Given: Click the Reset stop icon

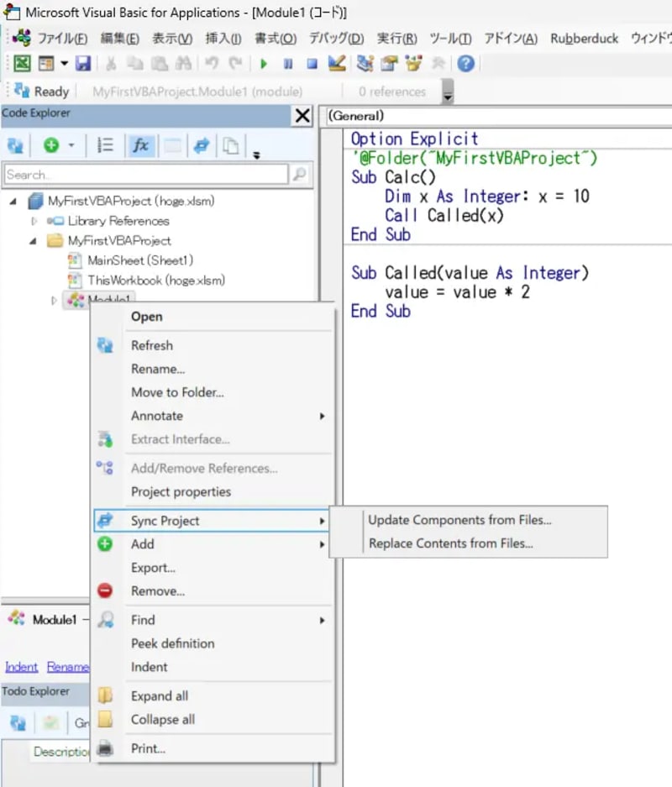Looking at the screenshot, I should 312,64.
